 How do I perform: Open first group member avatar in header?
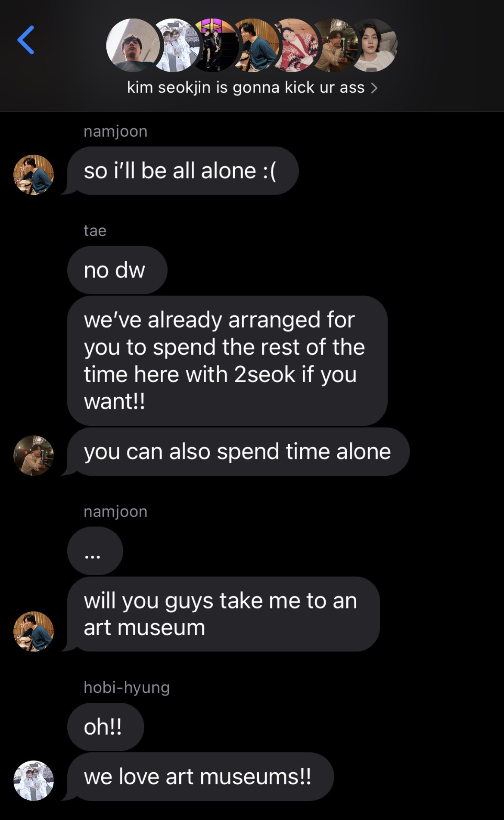(133, 45)
